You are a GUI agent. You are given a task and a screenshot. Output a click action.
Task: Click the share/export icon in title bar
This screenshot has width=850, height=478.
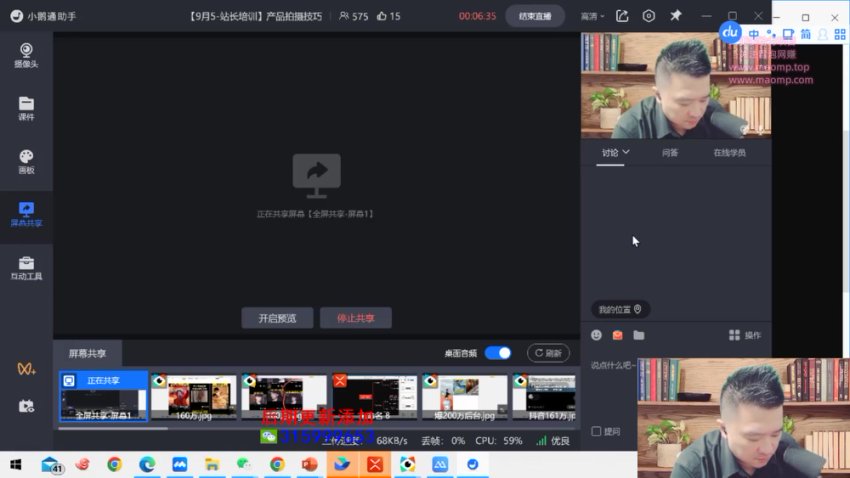click(622, 16)
